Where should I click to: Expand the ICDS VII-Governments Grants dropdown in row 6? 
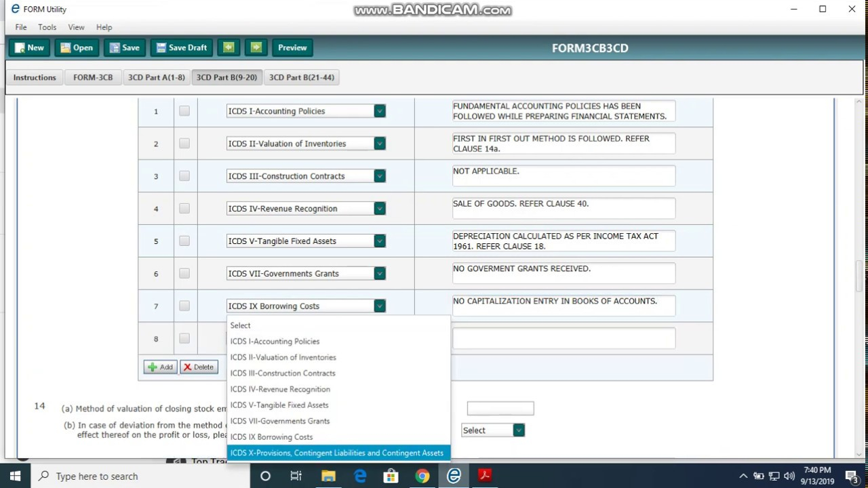[380, 274]
